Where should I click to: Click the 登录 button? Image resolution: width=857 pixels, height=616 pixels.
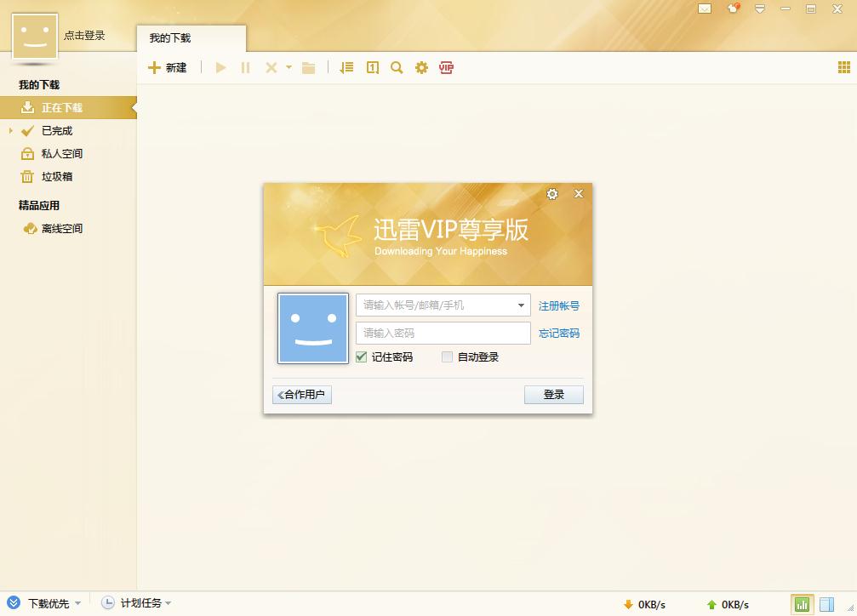pos(554,395)
